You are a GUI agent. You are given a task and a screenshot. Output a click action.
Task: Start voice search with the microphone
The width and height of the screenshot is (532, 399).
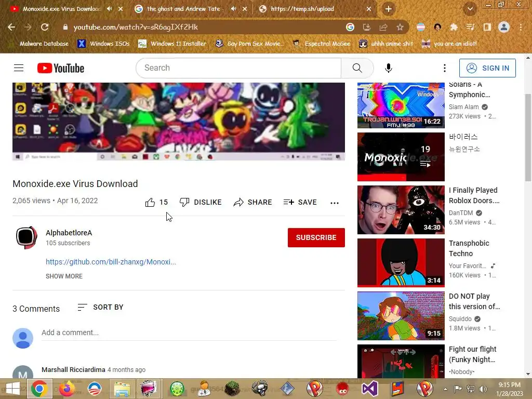[389, 68]
